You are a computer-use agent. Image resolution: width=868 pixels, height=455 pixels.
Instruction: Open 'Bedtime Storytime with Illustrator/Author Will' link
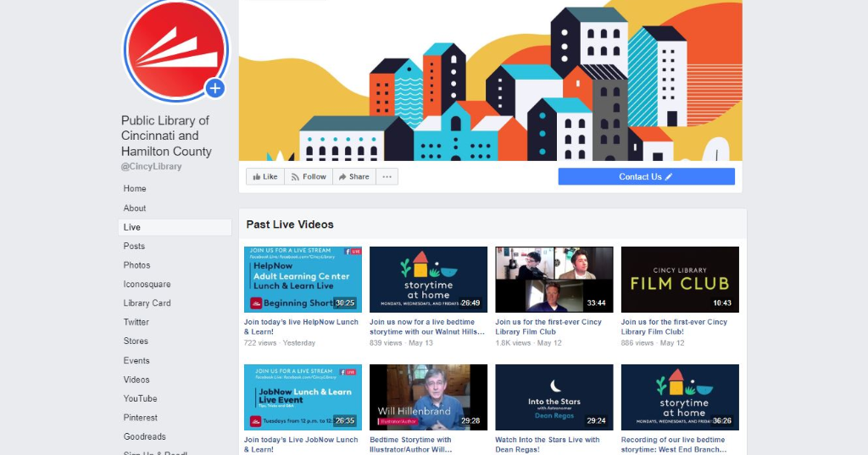point(411,445)
